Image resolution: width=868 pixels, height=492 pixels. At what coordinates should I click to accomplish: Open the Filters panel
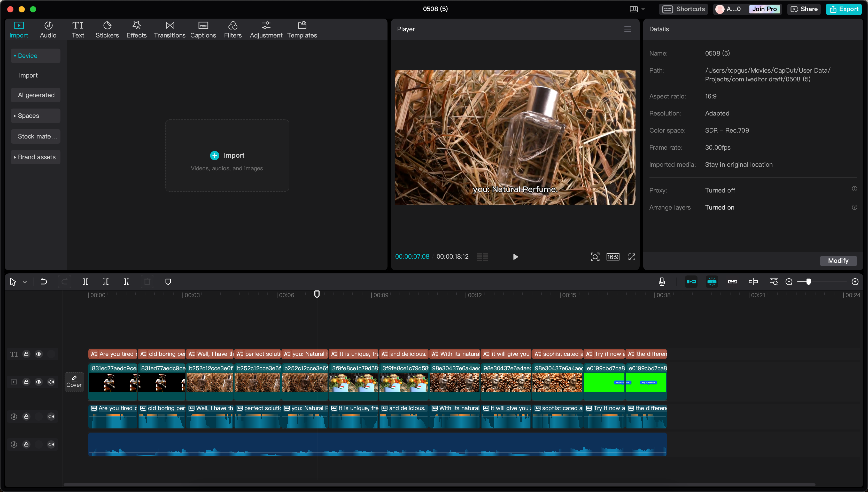pos(233,29)
